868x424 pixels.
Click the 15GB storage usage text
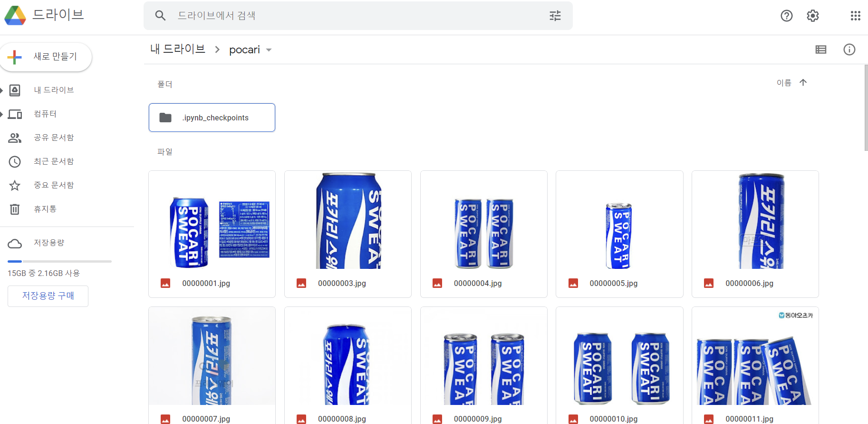44,273
